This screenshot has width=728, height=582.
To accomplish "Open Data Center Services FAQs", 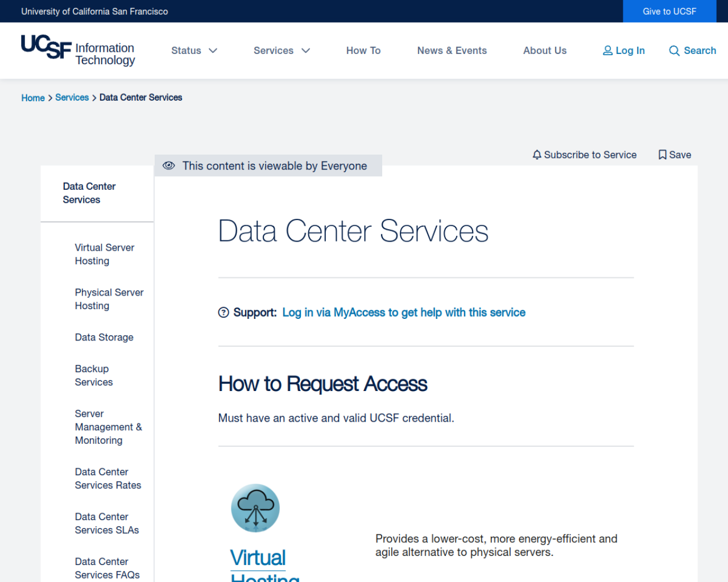I will [x=107, y=568].
